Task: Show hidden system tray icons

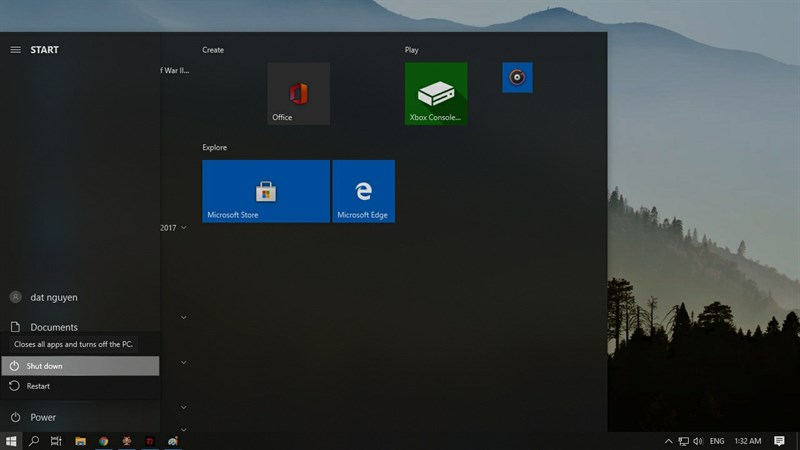Action: [x=668, y=441]
